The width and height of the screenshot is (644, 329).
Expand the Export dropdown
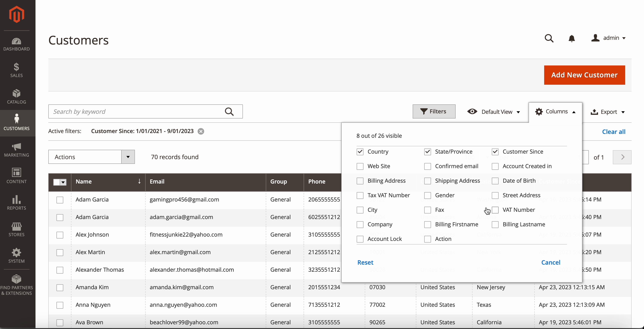coord(607,112)
